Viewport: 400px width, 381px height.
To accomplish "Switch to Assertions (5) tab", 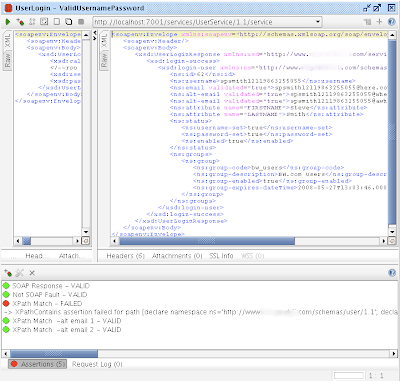I will click(x=38, y=364).
